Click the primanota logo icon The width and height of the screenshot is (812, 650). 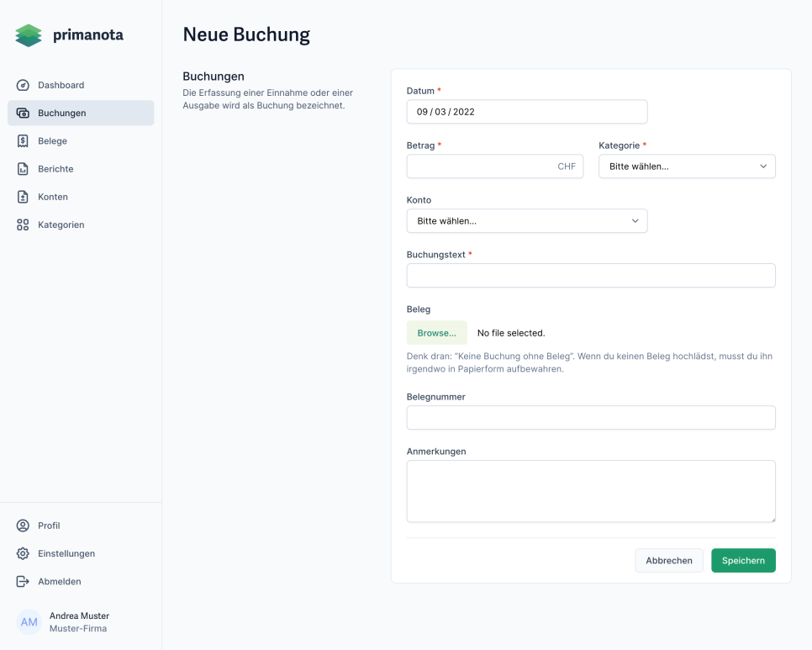tap(29, 35)
